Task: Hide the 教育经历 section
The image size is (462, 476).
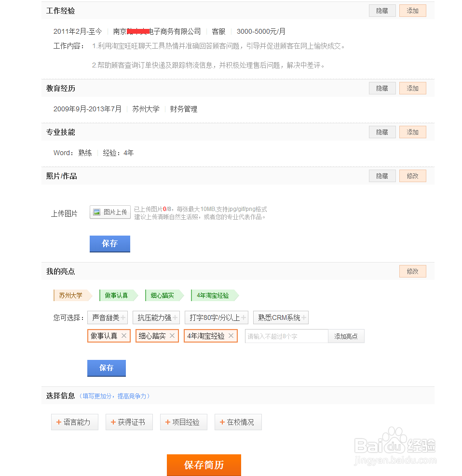Action: click(x=382, y=88)
